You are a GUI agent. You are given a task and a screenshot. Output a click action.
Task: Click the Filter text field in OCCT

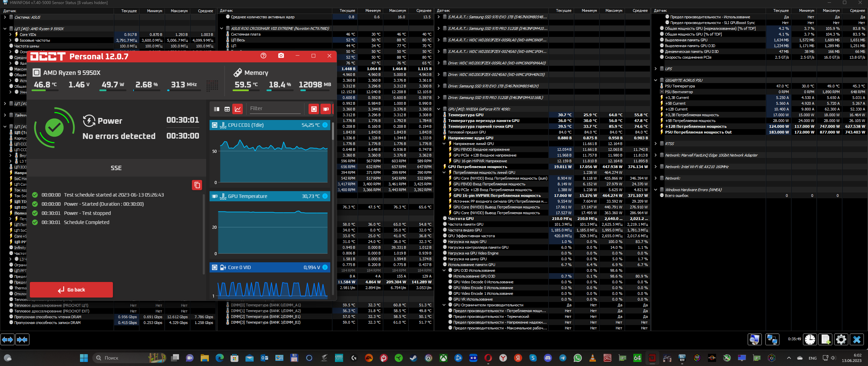275,108
